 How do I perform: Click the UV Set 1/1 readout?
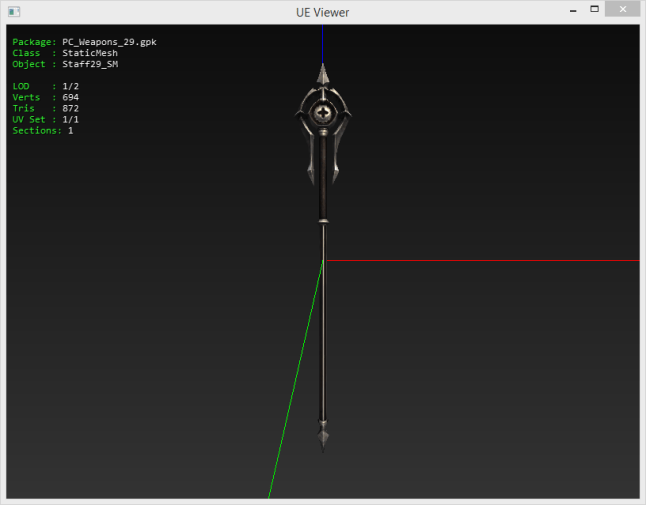pos(76,119)
